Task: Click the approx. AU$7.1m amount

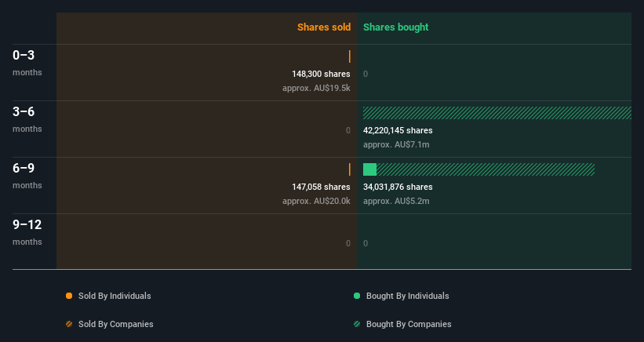Action: click(396, 144)
